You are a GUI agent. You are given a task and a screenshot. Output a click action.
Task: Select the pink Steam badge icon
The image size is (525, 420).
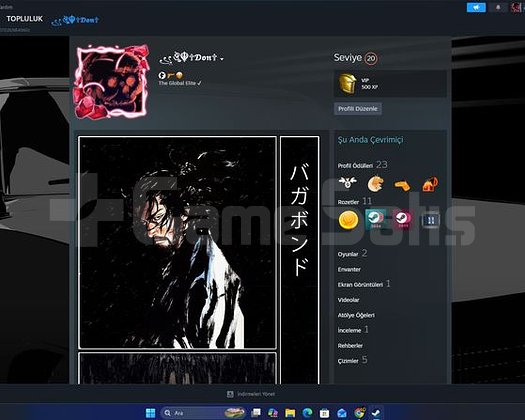coord(403,219)
